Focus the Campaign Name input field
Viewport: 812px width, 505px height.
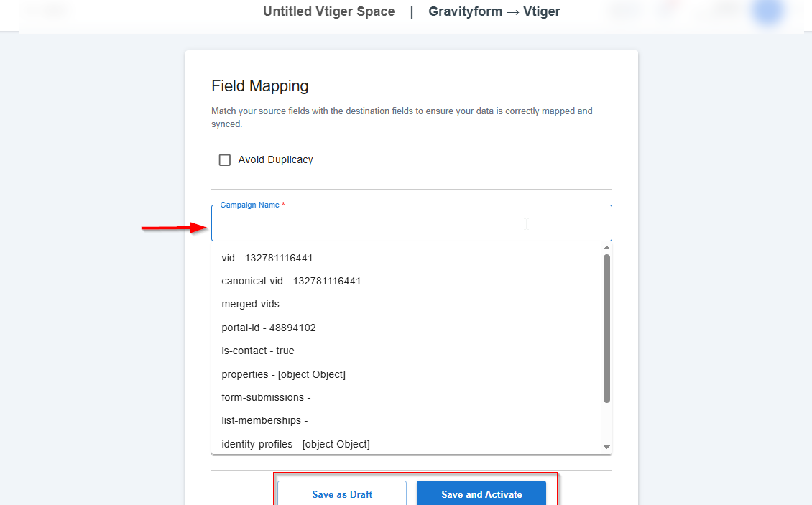pos(411,226)
